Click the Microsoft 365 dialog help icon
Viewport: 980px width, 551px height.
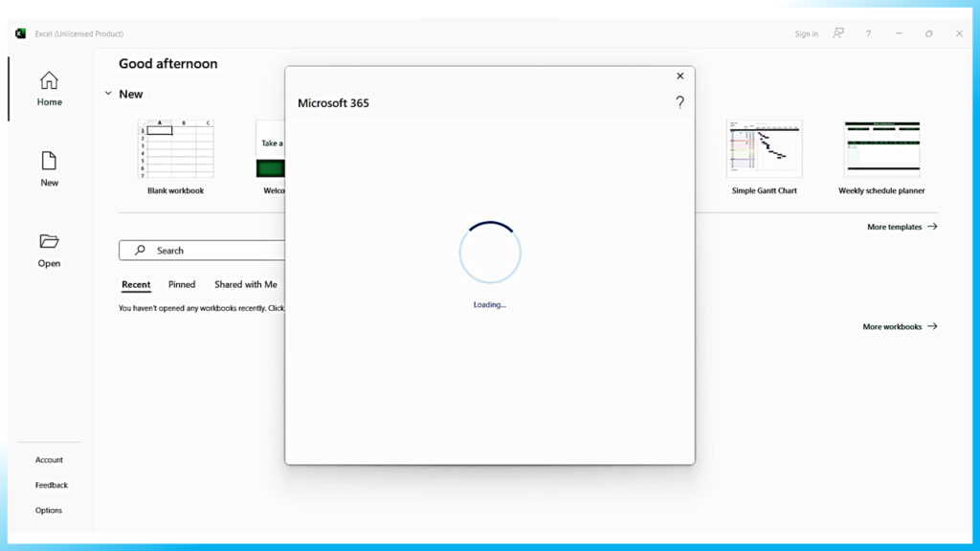(x=679, y=102)
